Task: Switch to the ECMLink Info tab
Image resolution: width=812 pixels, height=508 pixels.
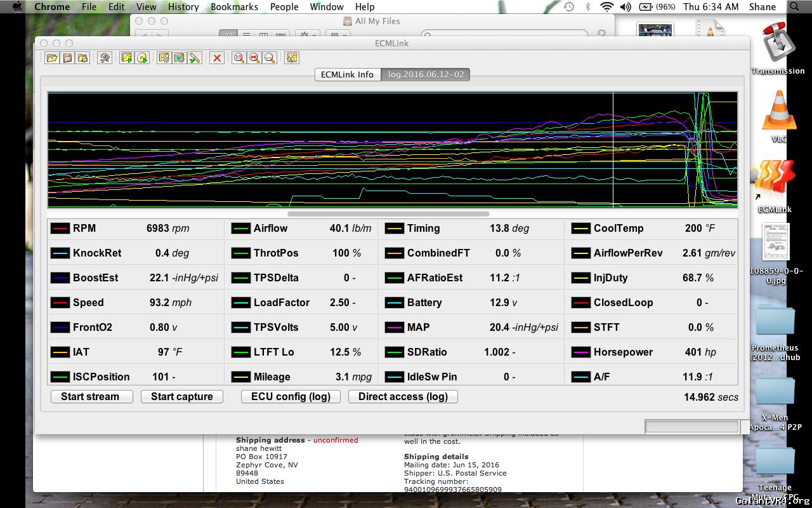Action: click(347, 74)
